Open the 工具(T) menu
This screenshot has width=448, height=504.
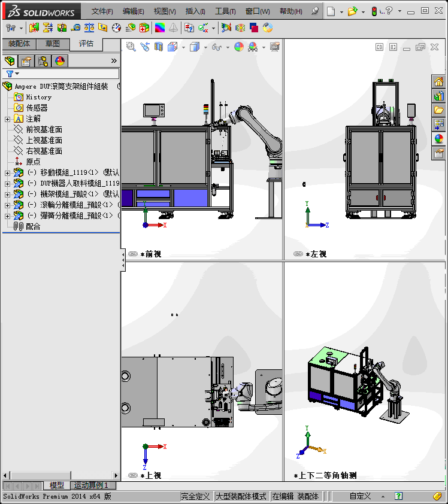(x=225, y=11)
